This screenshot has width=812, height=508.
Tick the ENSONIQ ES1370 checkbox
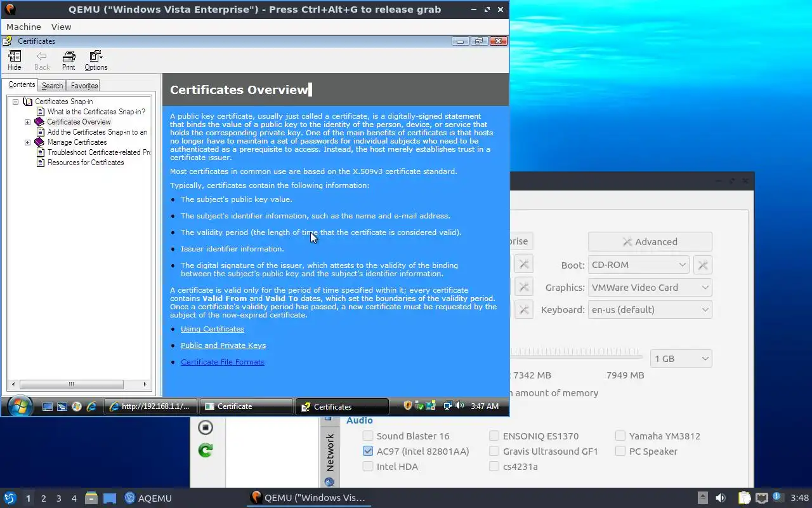494,436
